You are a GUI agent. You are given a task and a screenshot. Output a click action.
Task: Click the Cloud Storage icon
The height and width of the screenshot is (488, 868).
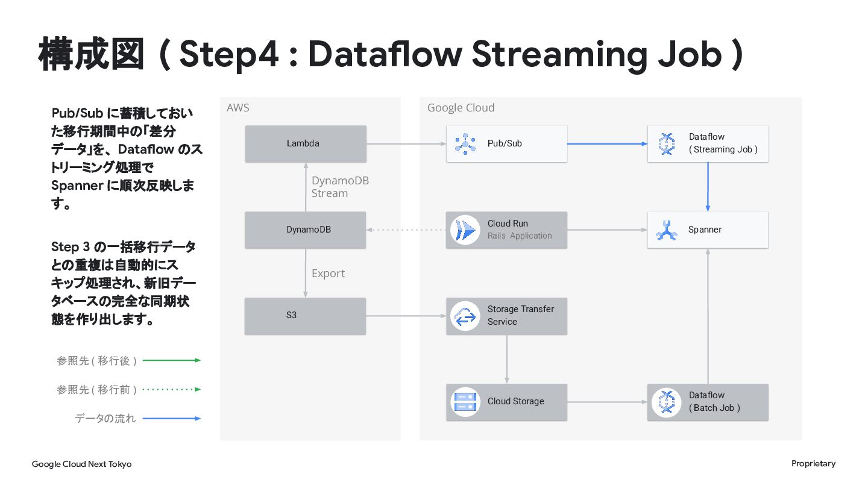pyautogui.click(x=465, y=402)
